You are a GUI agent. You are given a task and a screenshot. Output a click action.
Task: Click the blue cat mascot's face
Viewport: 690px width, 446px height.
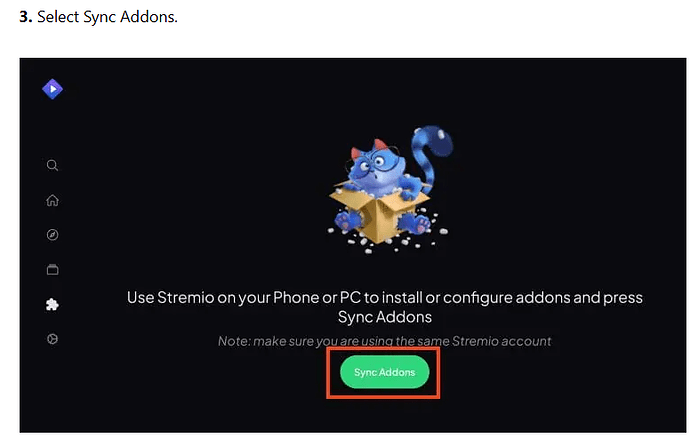[x=375, y=165]
